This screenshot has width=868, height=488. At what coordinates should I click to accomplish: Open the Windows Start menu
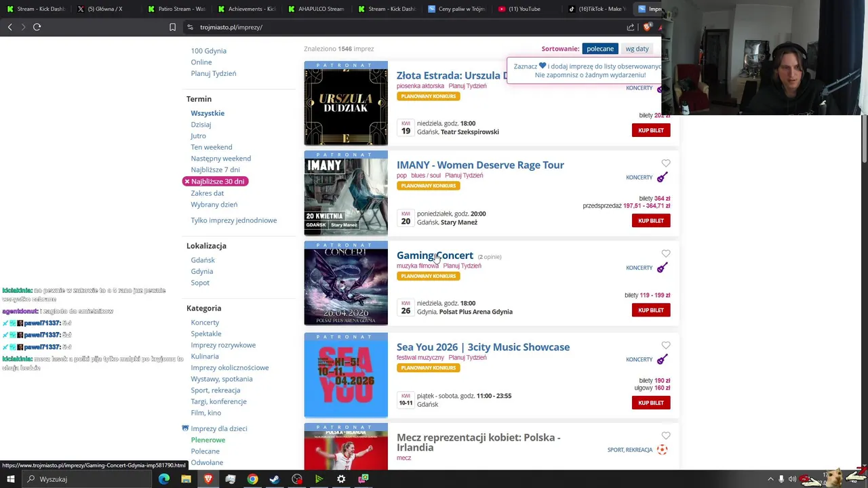pos(10,479)
